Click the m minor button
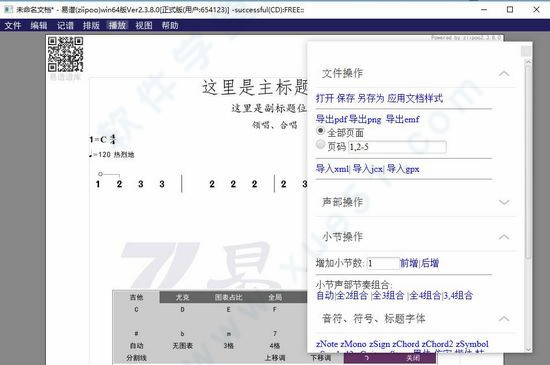This screenshot has height=365, width=550. click(228, 333)
